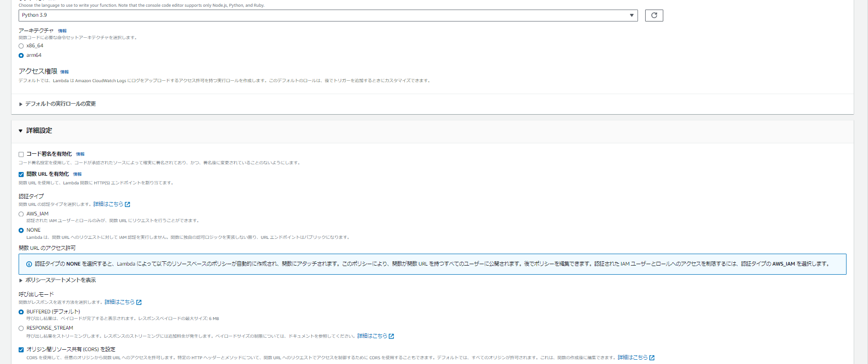868x364 pixels.
Task: Expand デフォルトの実行ロールの変更 section
Action: (57, 104)
